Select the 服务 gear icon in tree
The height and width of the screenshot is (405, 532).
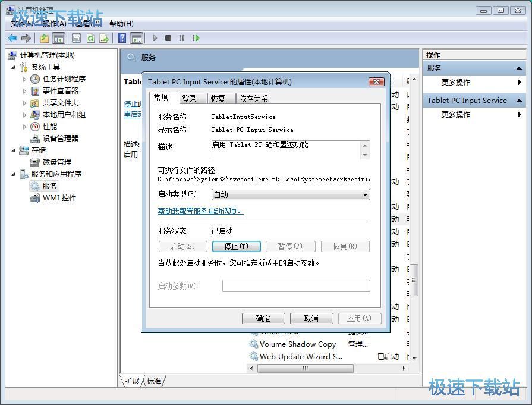tap(35, 186)
